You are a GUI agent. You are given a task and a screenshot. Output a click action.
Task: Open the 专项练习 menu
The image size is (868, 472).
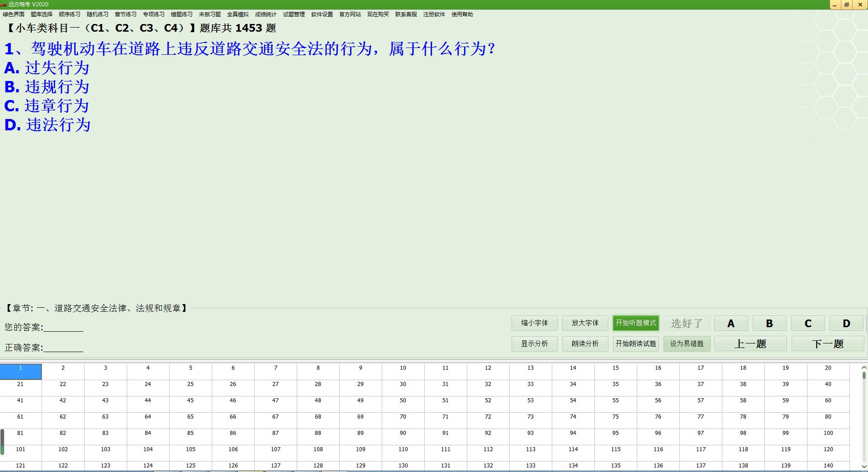point(154,14)
